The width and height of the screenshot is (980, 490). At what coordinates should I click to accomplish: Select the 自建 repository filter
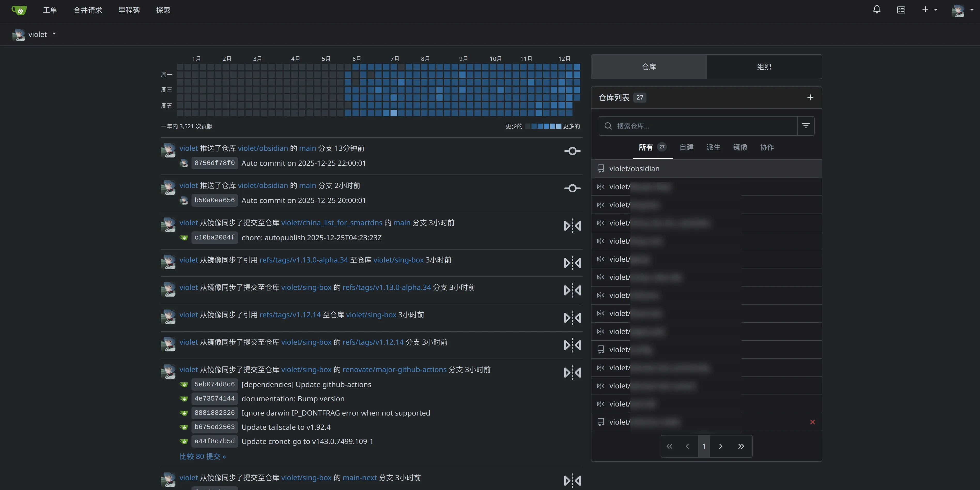687,147
